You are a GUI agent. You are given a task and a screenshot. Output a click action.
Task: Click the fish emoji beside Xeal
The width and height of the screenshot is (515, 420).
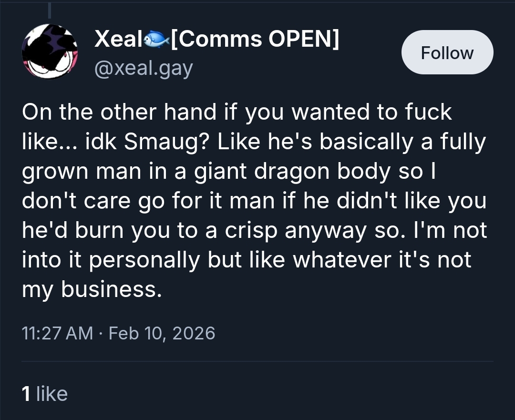155,40
